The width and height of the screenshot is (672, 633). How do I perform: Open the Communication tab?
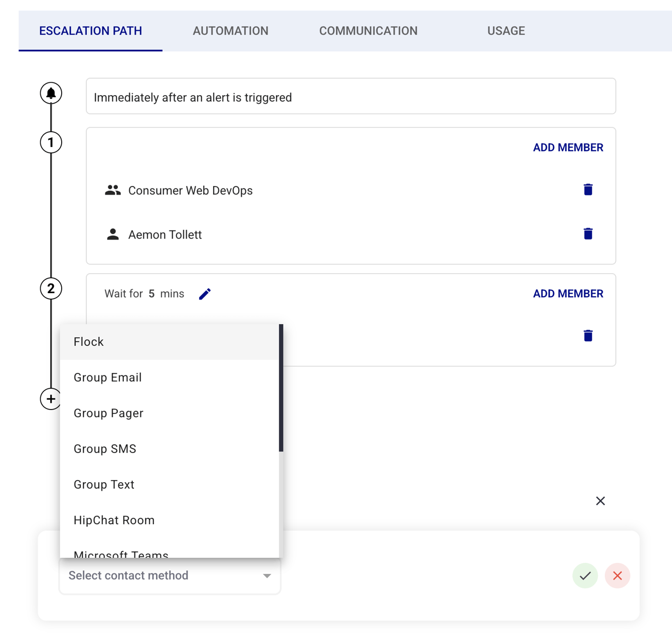368,31
